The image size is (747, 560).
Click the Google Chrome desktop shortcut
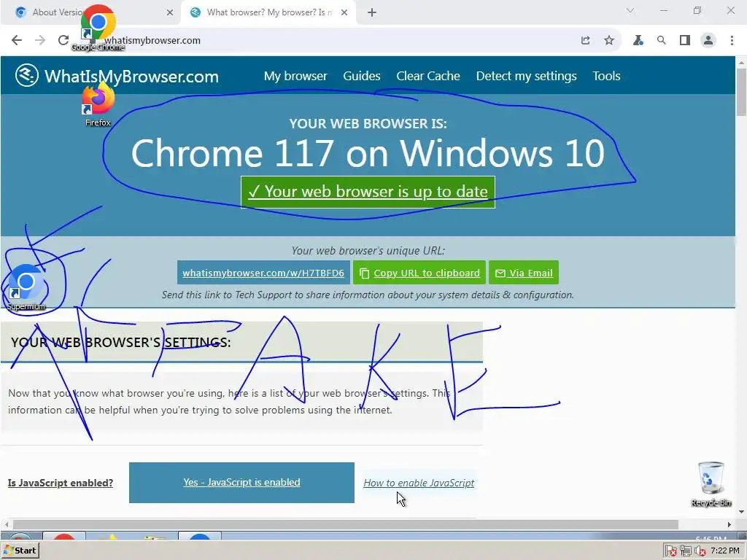(98, 28)
